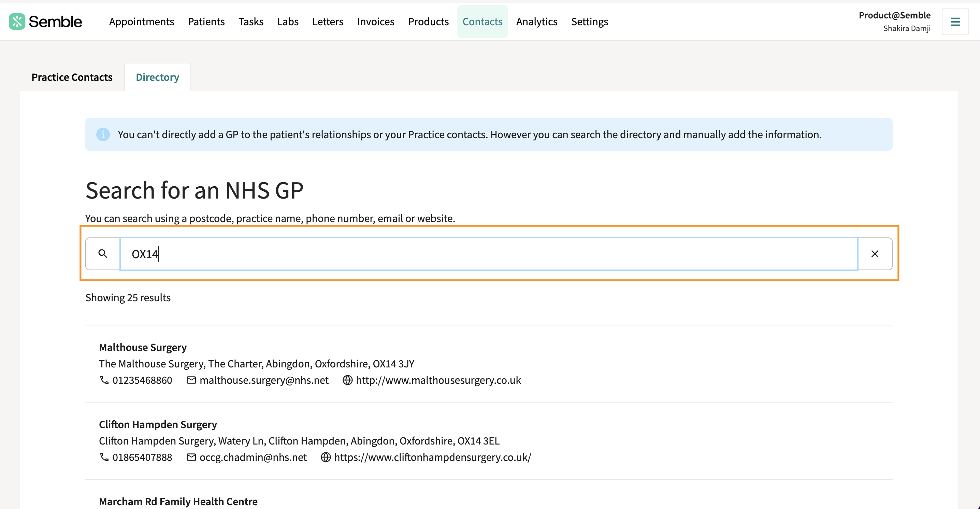Select Malthouse Surgery result title
This screenshot has height=509, width=980.
[x=143, y=347]
